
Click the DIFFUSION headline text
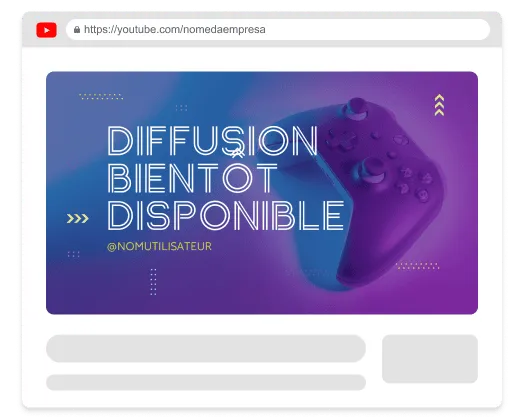(x=213, y=141)
